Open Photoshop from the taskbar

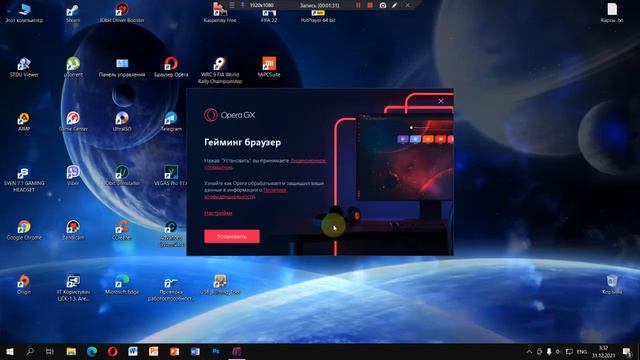(216, 351)
